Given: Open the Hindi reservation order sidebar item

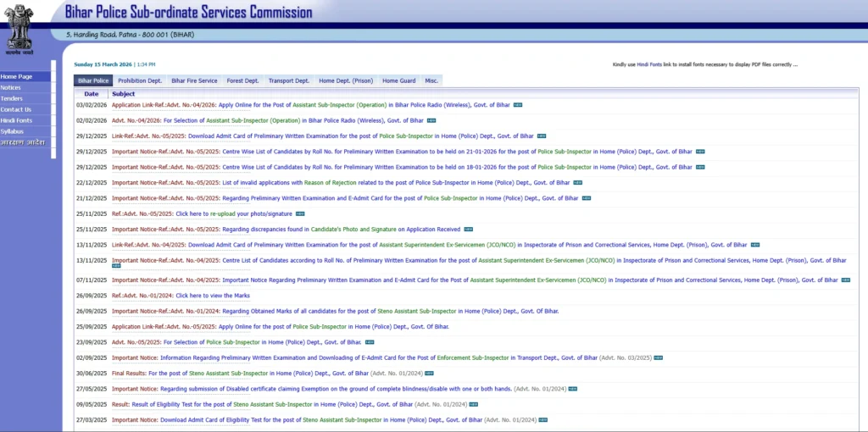Looking at the screenshot, I should point(25,142).
